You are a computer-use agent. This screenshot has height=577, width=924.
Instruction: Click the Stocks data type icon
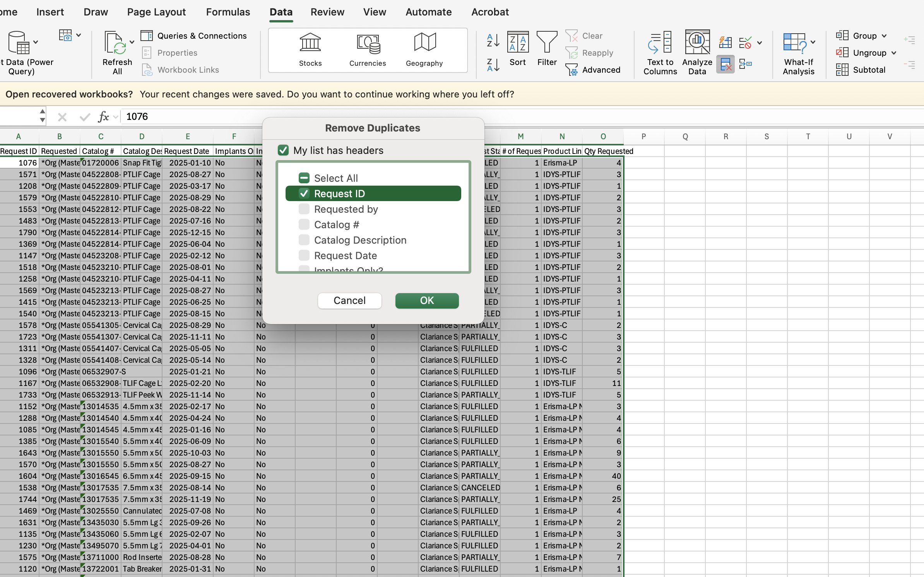[x=310, y=43]
